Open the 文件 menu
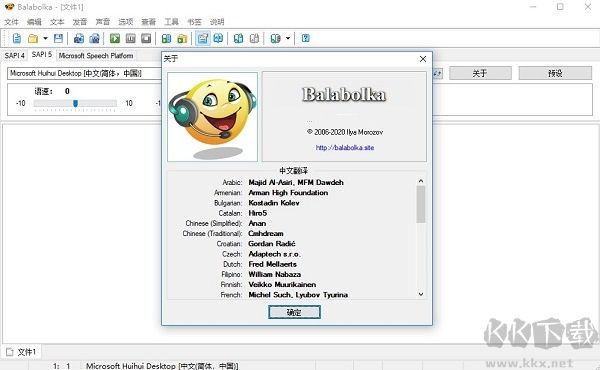Image resolution: width=600 pixels, height=370 pixels. (x=11, y=22)
